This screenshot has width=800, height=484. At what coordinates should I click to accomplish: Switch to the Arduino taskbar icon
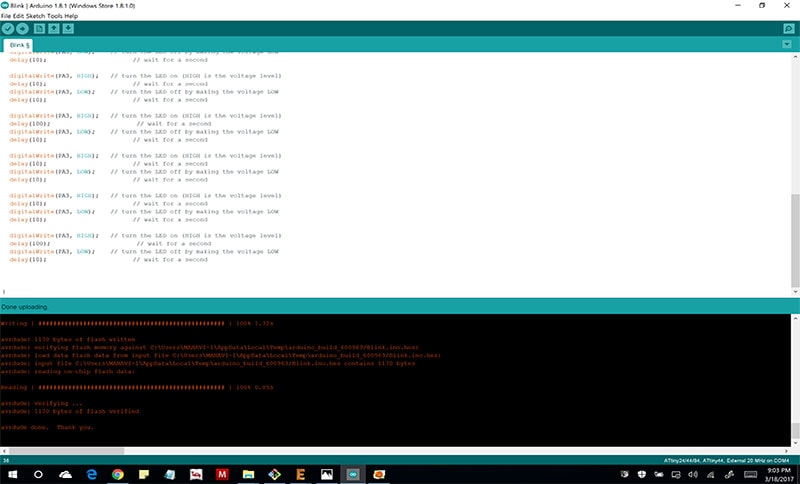[x=353, y=474]
